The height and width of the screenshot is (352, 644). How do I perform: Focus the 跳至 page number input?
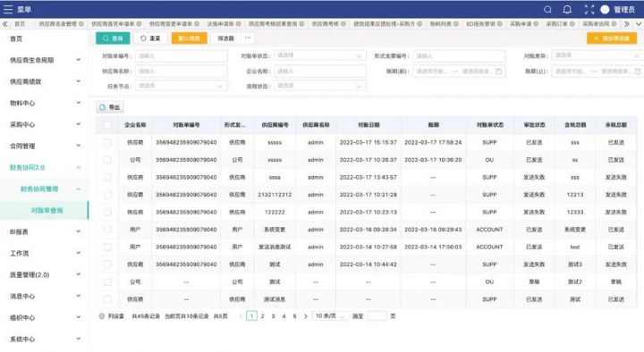377,316
